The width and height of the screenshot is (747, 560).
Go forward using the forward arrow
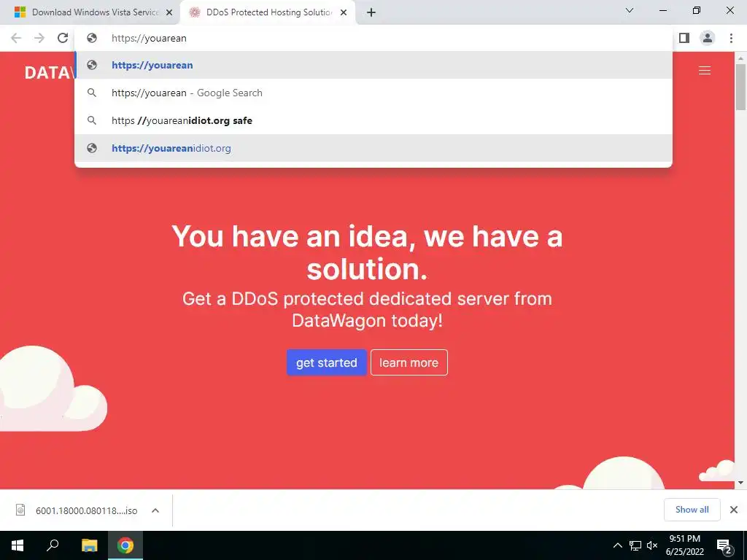pyautogui.click(x=39, y=38)
